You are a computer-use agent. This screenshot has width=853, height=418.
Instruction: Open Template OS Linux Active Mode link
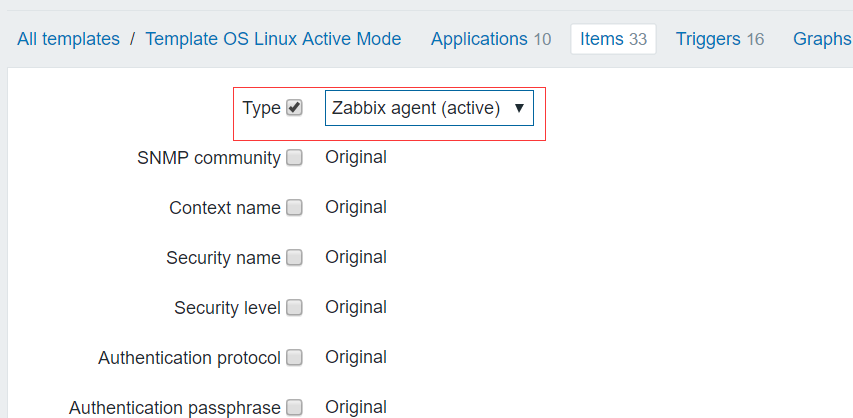[x=273, y=39]
